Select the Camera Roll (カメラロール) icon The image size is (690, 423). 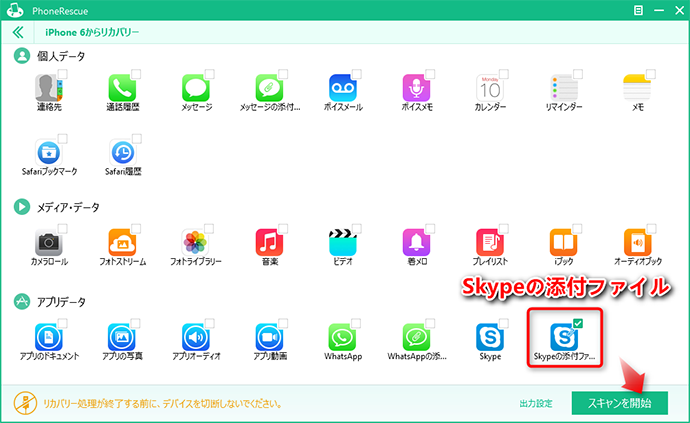click(x=48, y=242)
